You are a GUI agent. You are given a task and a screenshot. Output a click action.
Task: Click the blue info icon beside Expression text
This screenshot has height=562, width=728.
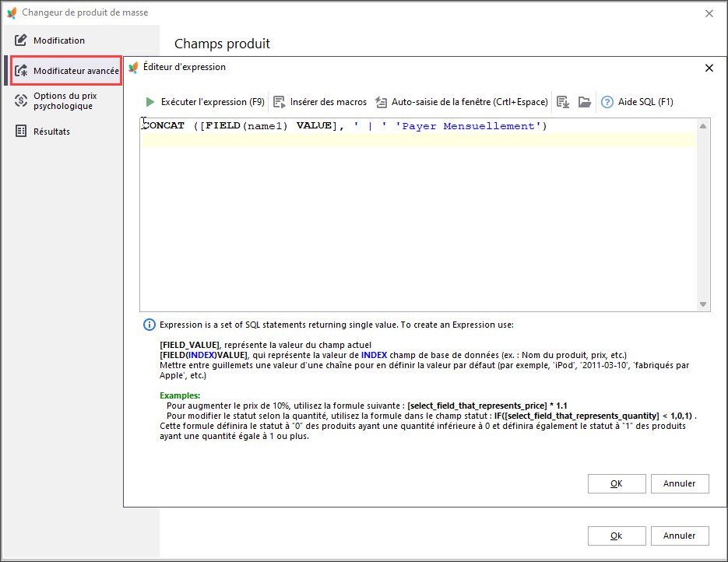[x=149, y=325]
